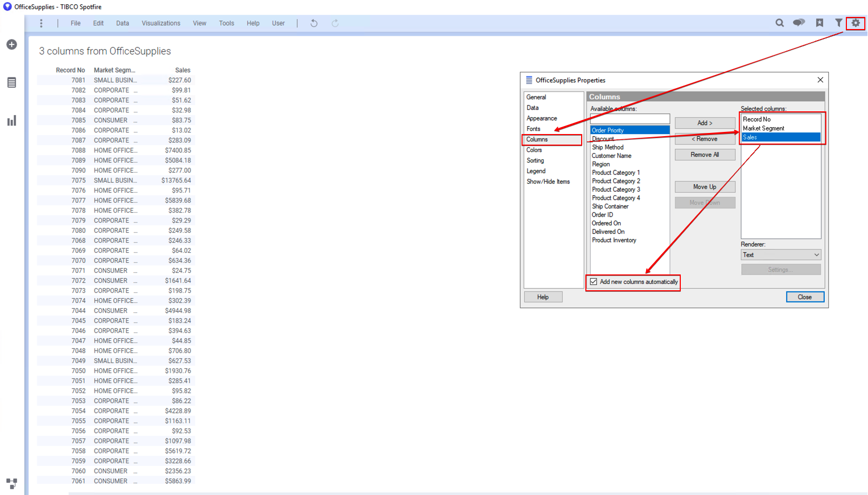Image resolution: width=868 pixels, height=495 pixels.
Task: Click the Record No column header
Action: [70, 70]
